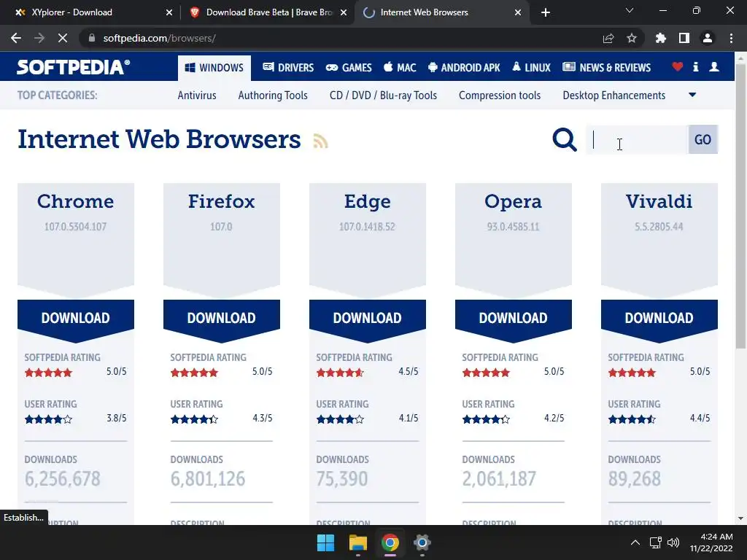The image size is (747, 560).
Task: Open CD / DVD / Blu-ray Tools category
Action: click(383, 96)
